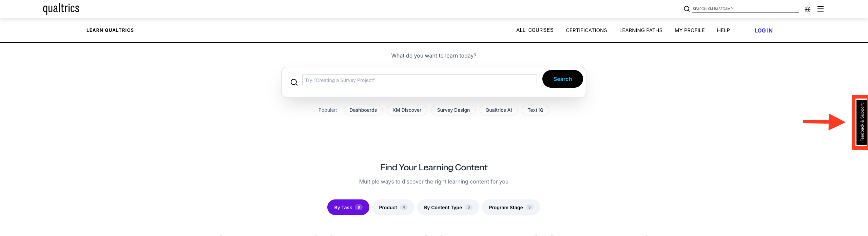Viewport: 868px width, 236px height.
Task: Navigate to LEARNING PATHS
Action: pyautogui.click(x=640, y=30)
